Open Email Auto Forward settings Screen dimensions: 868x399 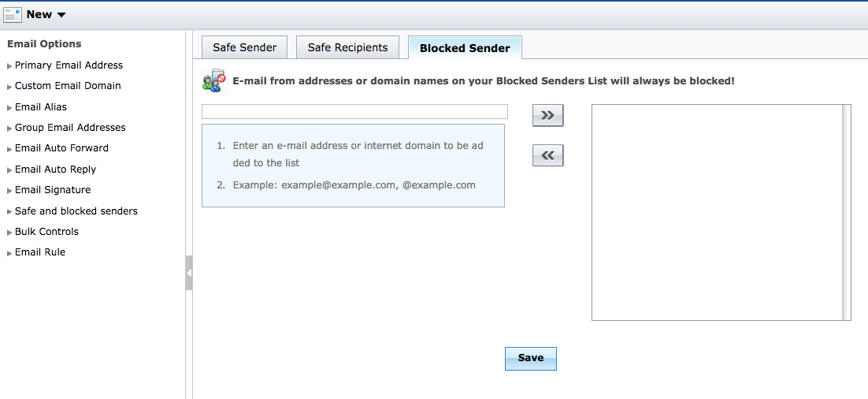tap(61, 148)
